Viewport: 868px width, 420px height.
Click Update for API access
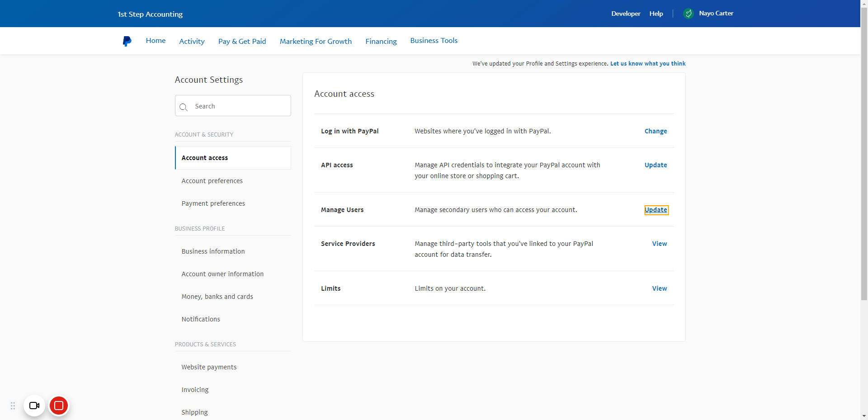pyautogui.click(x=656, y=165)
